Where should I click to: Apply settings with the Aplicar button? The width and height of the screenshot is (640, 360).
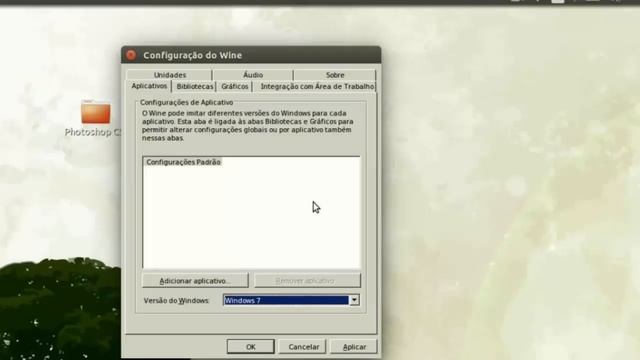pos(354,347)
